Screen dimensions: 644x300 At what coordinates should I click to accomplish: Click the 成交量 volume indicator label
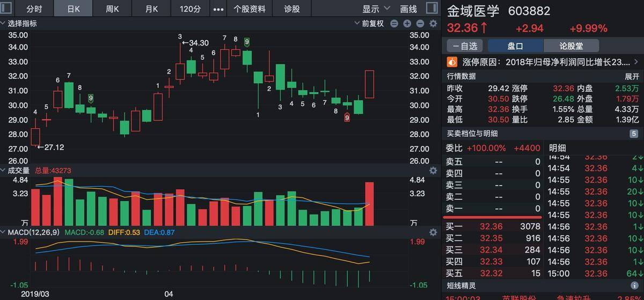point(18,171)
